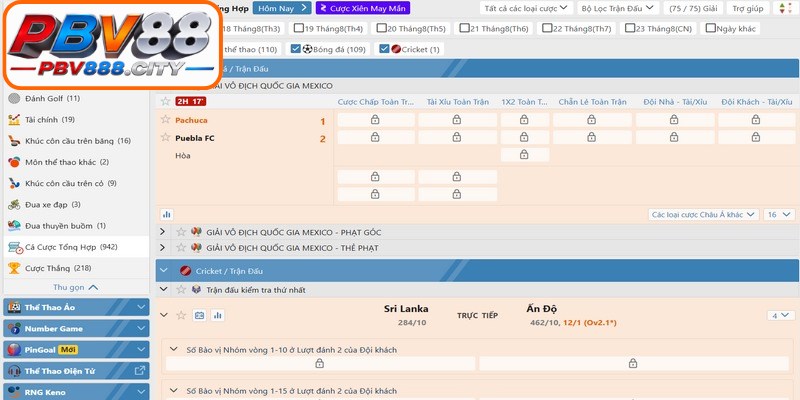The width and height of the screenshot is (800, 400).
Task: Collapse Số Bảo vị Nhóm vòng 1-15 market
Action: [173, 391]
